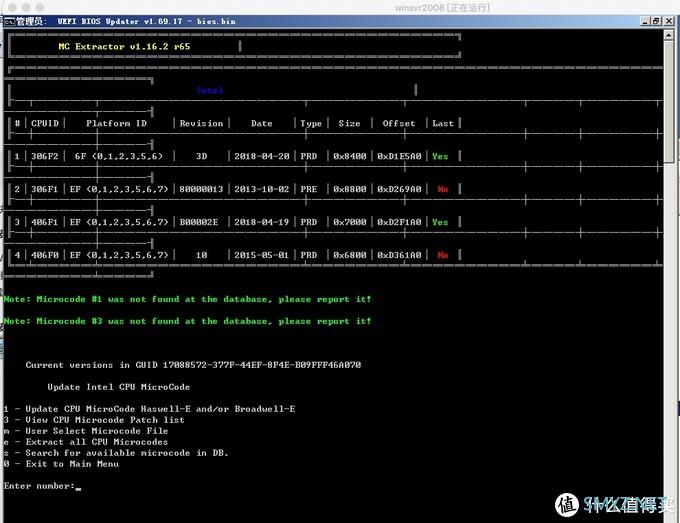Click size value '0x8800'
The image size is (680, 523).
click(350, 189)
